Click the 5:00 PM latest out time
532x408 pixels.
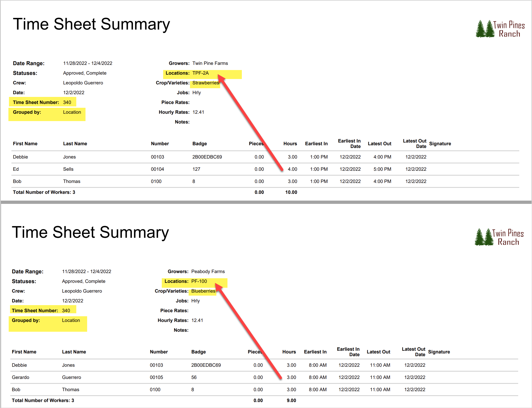pyautogui.click(x=382, y=169)
